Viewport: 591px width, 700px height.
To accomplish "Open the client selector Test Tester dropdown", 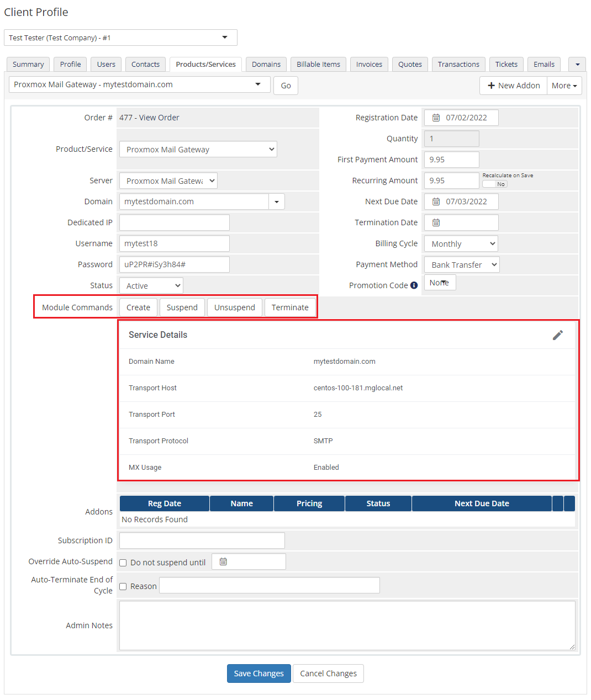I will (120, 38).
